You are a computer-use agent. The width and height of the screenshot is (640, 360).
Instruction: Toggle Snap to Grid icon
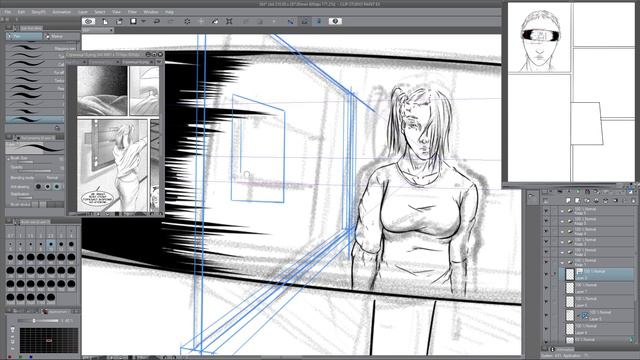[x=318, y=21]
